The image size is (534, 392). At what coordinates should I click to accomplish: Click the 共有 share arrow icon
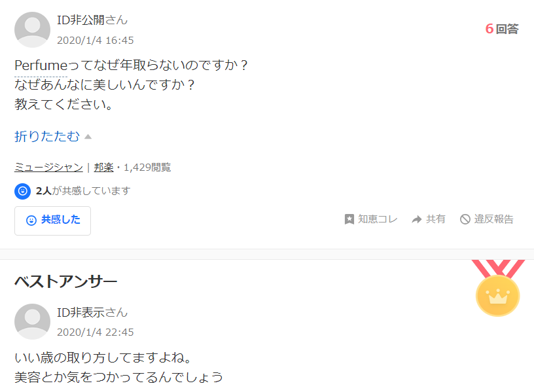416,219
